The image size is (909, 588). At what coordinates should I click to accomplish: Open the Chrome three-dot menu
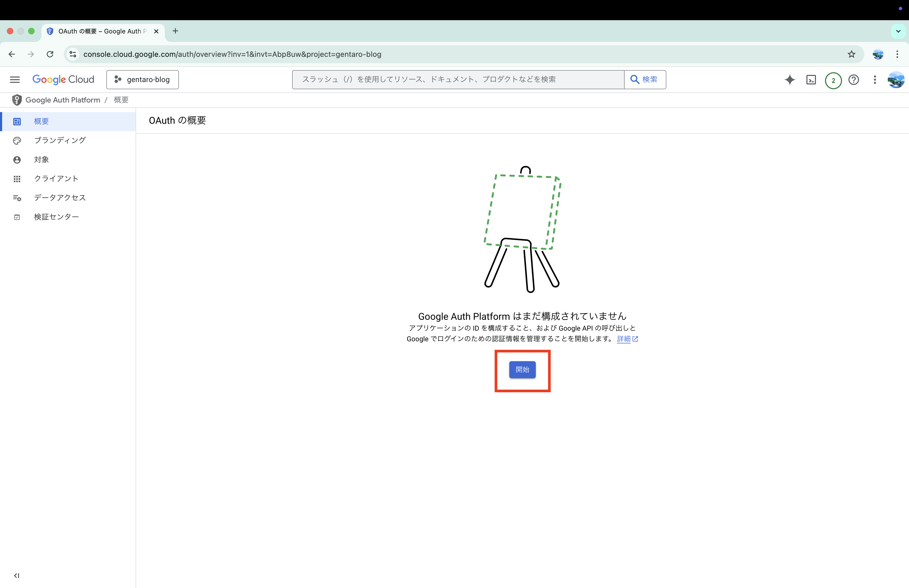tap(897, 54)
